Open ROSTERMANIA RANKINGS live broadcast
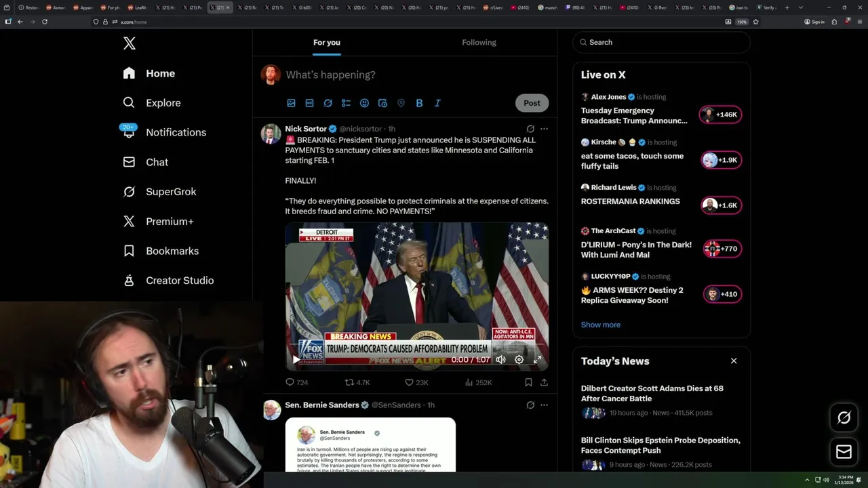The image size is (868, 488). (x=630, y=201)
